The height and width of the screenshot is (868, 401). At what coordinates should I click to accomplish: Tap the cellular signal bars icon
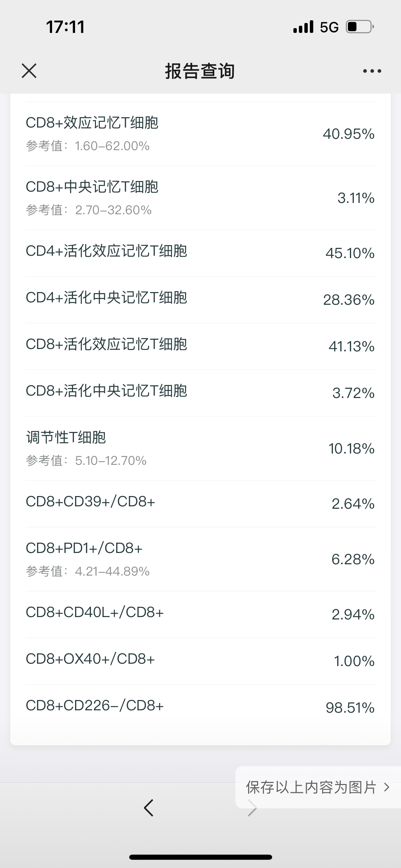(x=303, y=27)
